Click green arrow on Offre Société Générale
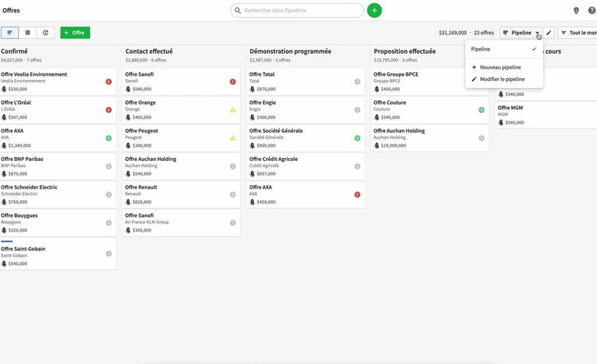597x364 pixels. tap(357, 138)
